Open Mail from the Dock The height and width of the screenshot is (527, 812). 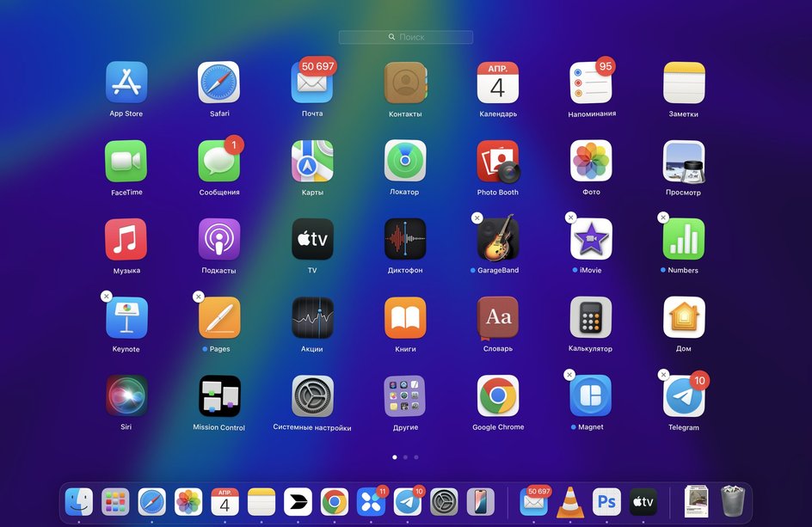(x=534, y=501)
